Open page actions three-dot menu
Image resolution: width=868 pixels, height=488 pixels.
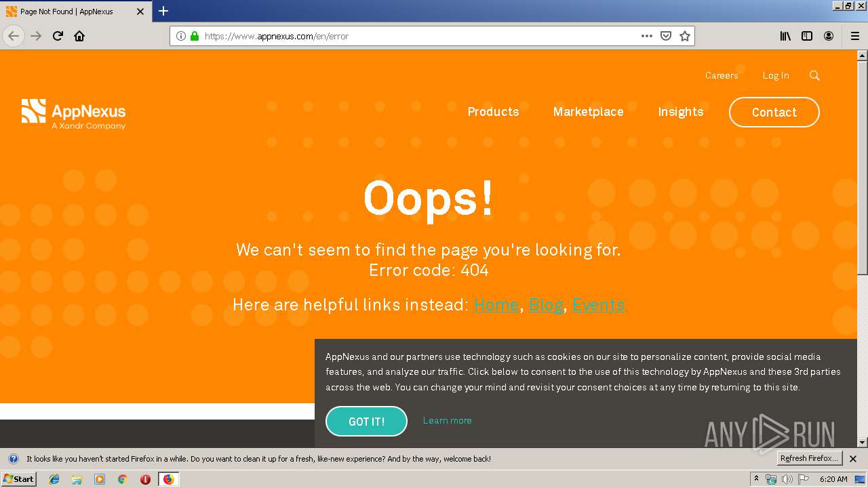[x=647, y=36]
